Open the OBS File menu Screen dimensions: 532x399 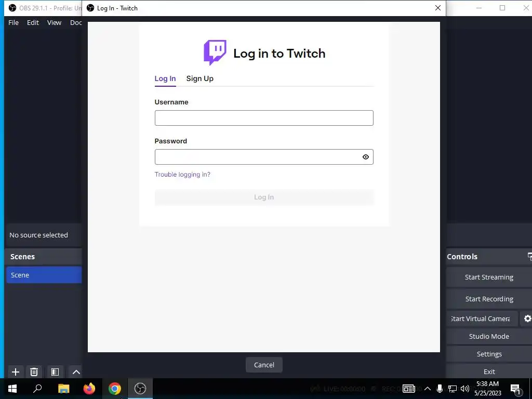14,22
